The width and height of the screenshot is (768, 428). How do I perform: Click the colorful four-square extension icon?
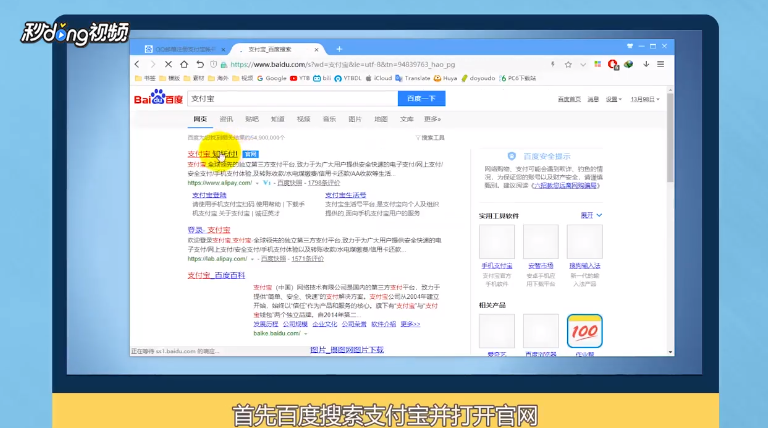tap(598, 64)
